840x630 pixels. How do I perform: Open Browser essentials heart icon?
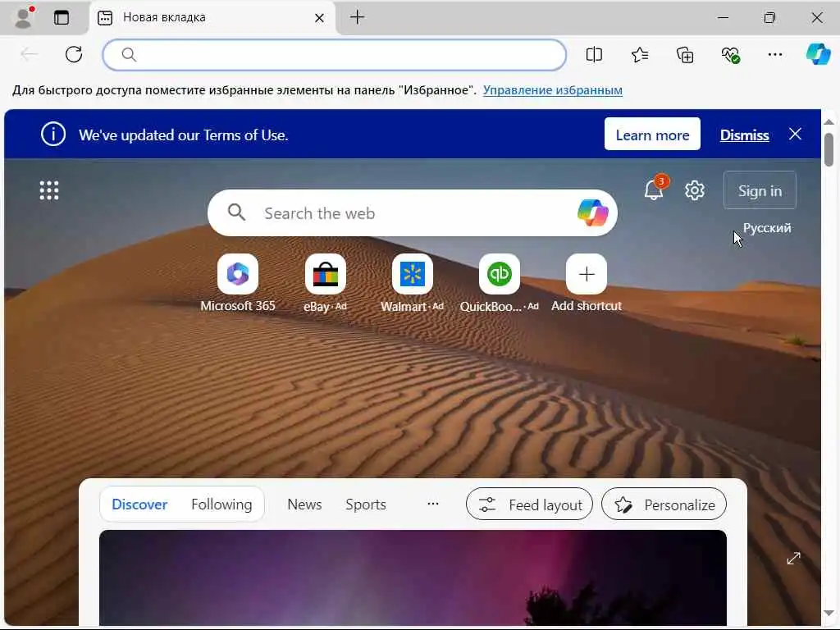coord(730,54)
